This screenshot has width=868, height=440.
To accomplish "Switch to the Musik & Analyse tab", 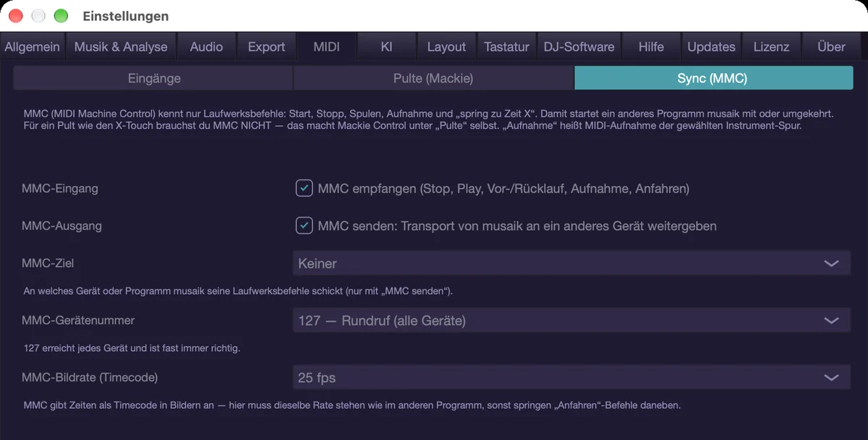I will point(121,46).
